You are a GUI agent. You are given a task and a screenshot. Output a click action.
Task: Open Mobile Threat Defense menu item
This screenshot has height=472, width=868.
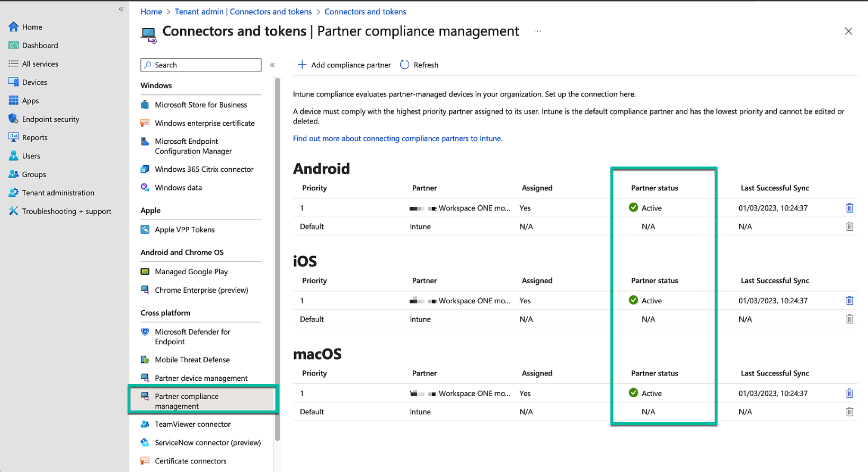pyautogui.click(x=192, y=360)
